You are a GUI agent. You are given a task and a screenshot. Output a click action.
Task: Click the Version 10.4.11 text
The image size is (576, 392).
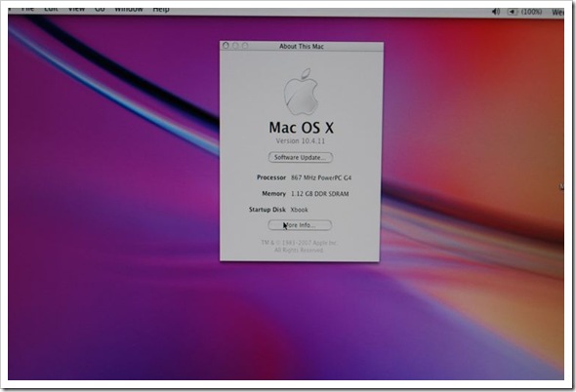coord(300,141)
